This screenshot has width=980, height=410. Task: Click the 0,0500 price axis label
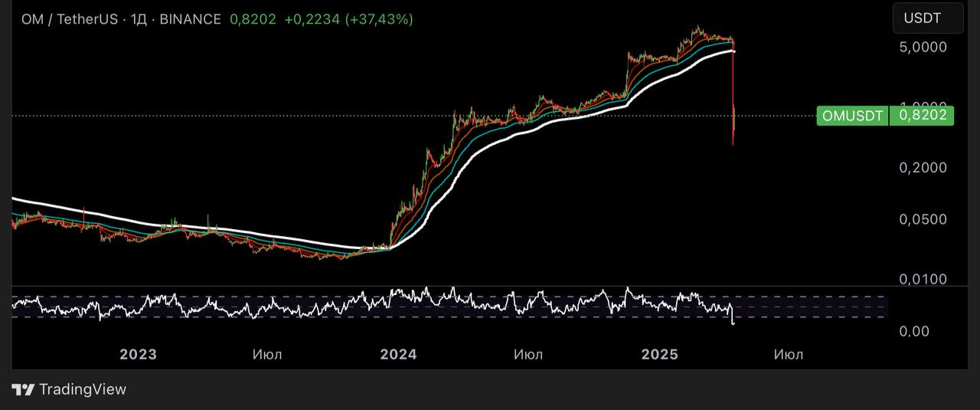pyautogui.click(x=923, y=219)
